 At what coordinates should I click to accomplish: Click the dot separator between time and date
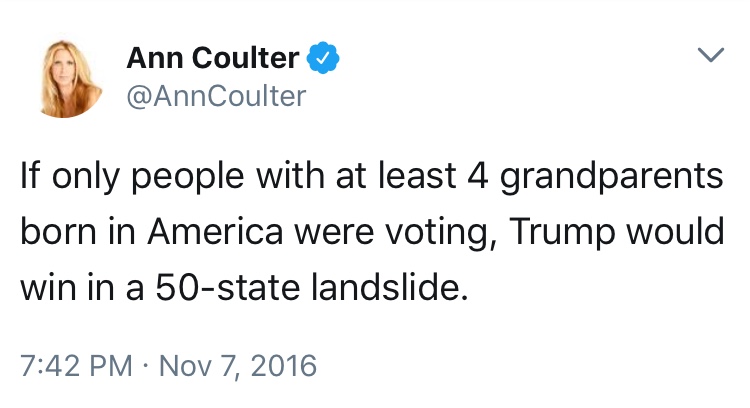point(146,367)
